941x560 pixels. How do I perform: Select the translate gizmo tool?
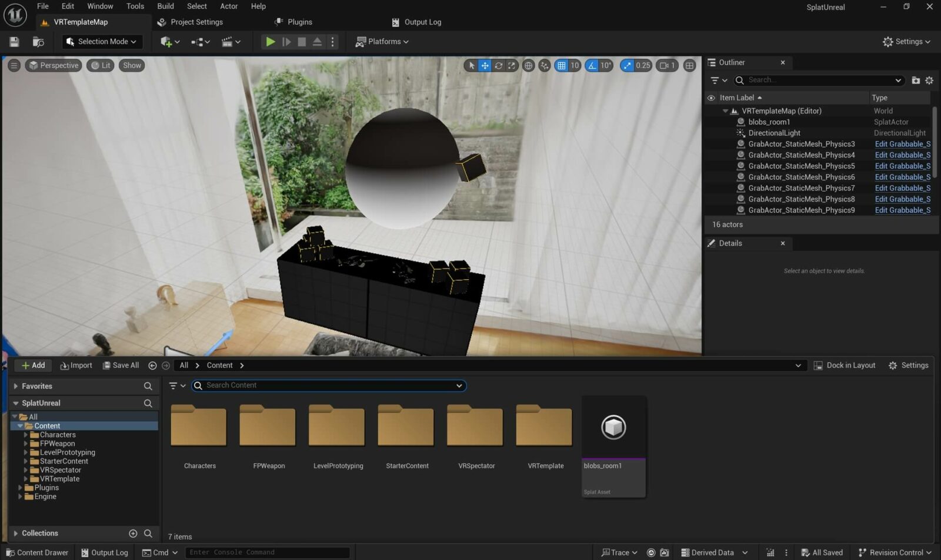point(485,66)
